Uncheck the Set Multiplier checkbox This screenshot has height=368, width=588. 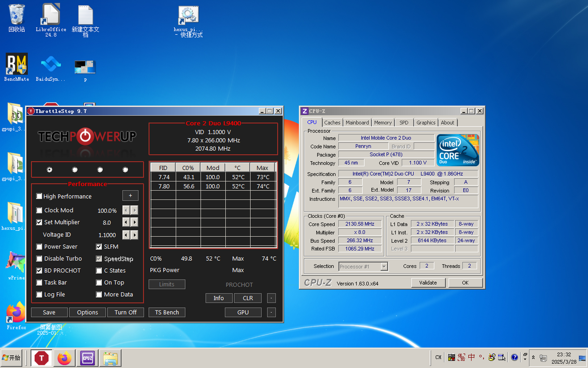pos(39,222)
